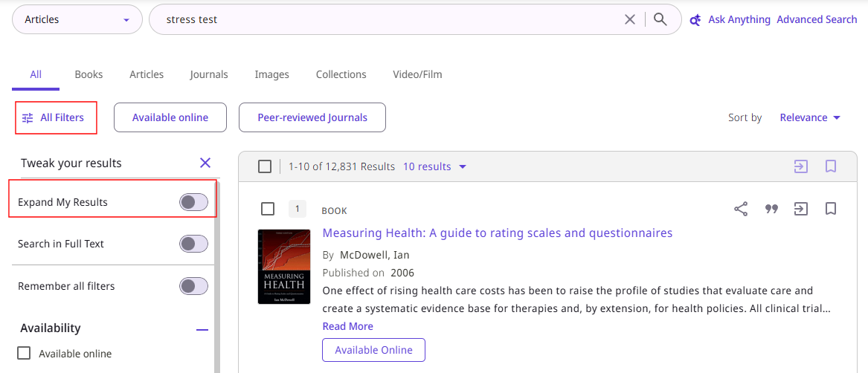Toggle Expand My Results switch
This screenshot has width=868, height=373.
tap(193, 202)
